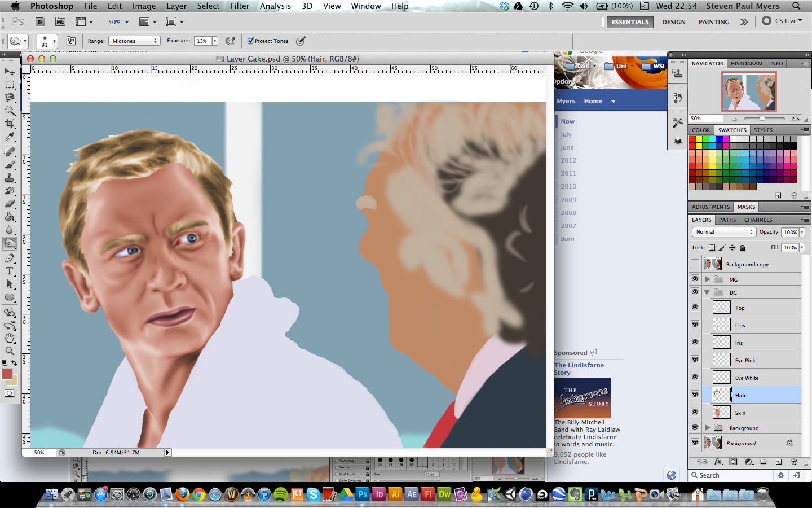Collapse the DC layer group
Screen dimensions: 812x508
tap(707, 292)
